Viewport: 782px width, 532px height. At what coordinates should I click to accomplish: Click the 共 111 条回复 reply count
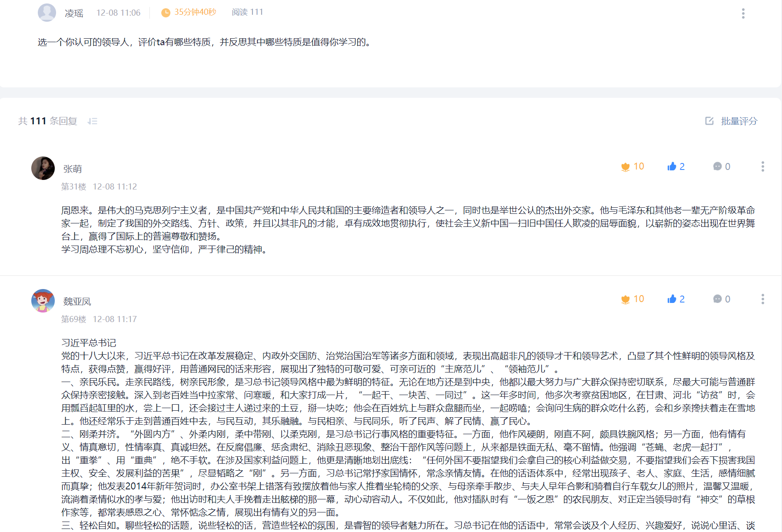click(x=48, y=121)
